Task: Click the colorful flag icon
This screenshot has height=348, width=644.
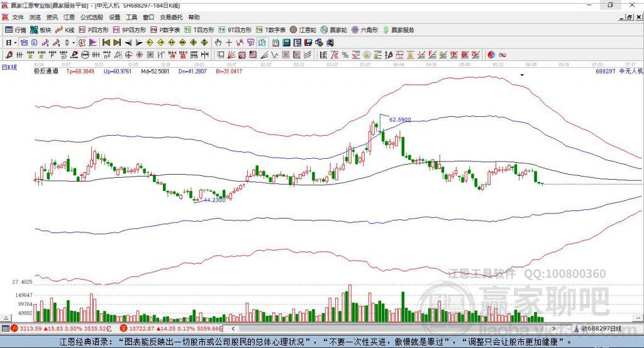Action: coord(93,43)
